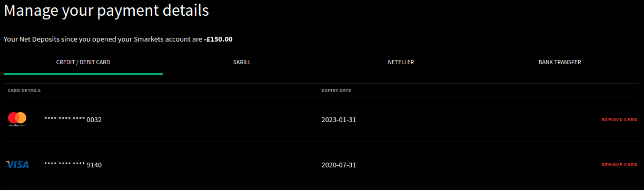Select card number ending 9140
Image resolution: width=644 pixels, height=190 pixels.
pyautogui.click(x=73, y=165)
